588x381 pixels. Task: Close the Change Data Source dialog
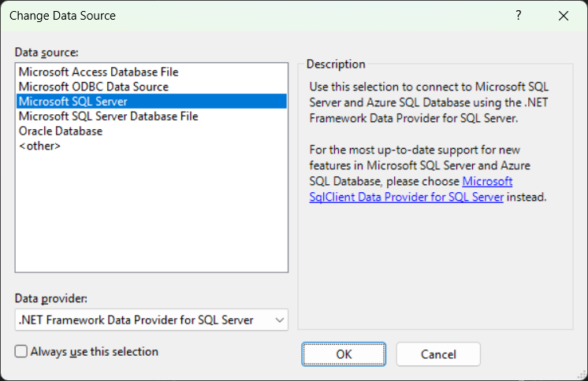click(x=564, y=16)
